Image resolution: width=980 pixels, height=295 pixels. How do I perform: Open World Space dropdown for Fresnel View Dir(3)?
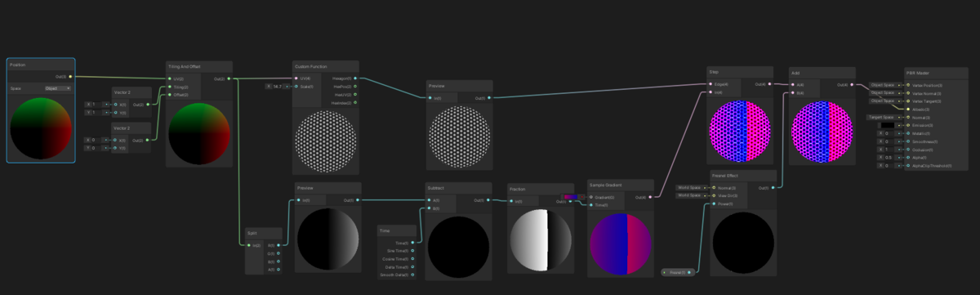[690, 196]
